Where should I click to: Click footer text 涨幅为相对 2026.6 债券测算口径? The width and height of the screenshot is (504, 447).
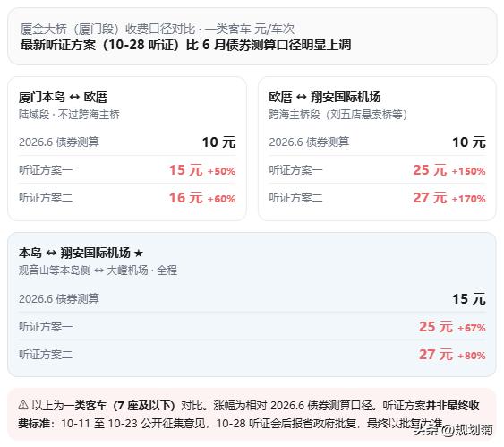[x=293, y=406]
